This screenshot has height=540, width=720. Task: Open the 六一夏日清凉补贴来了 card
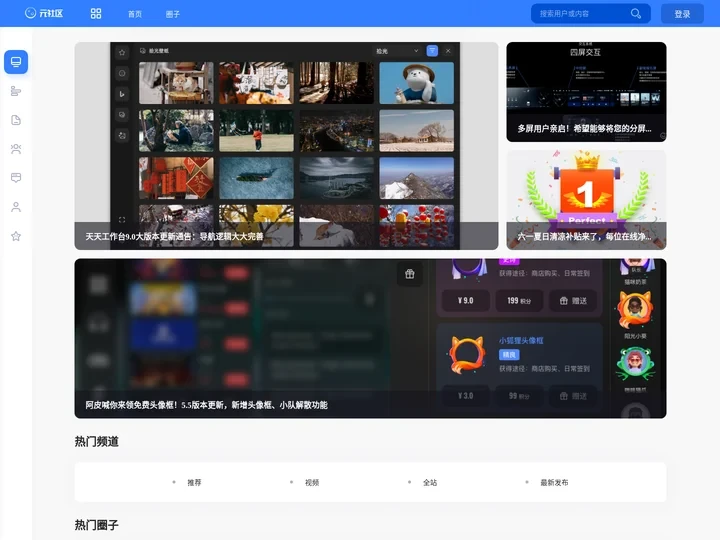[x=586, y=200]
